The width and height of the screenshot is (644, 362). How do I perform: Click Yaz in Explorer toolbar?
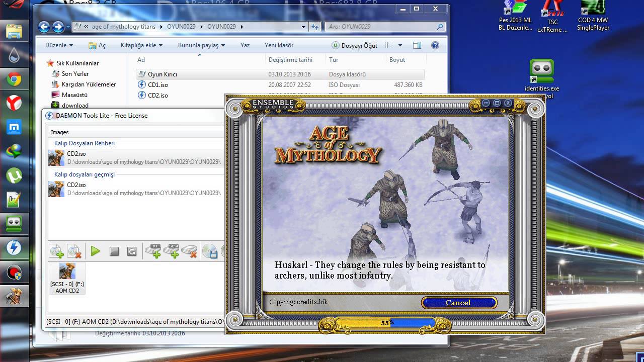[x=245, y=45]
